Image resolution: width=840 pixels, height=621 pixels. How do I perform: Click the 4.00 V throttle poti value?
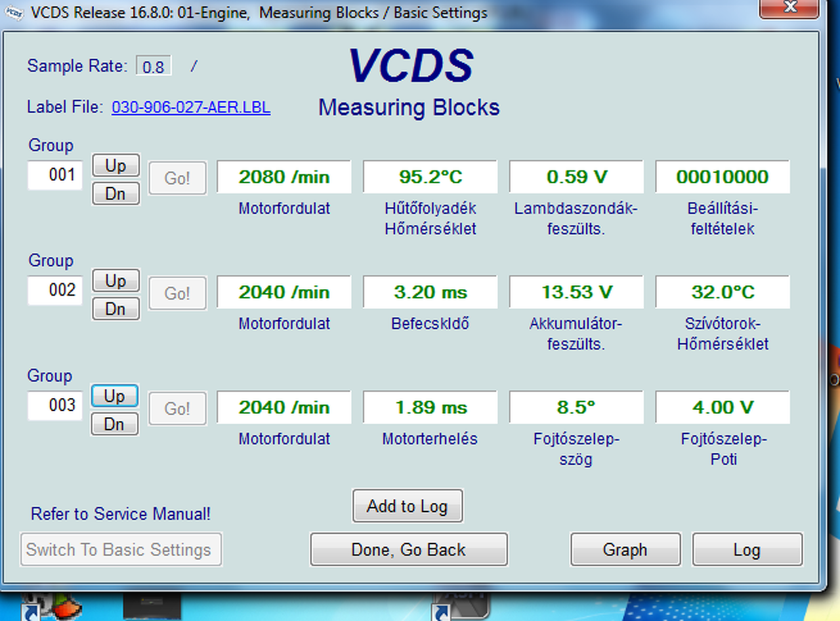(x=723, y=407)
